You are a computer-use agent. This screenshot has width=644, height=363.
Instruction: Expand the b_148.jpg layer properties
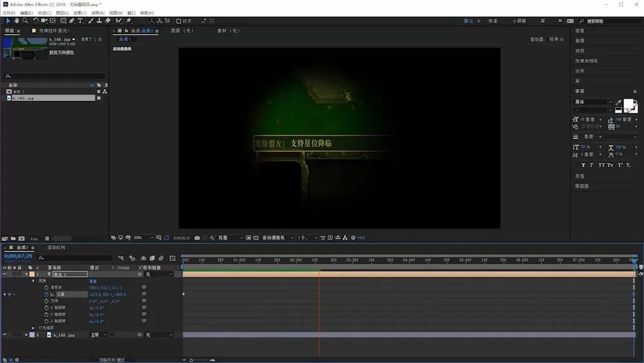tap(26, 335)
